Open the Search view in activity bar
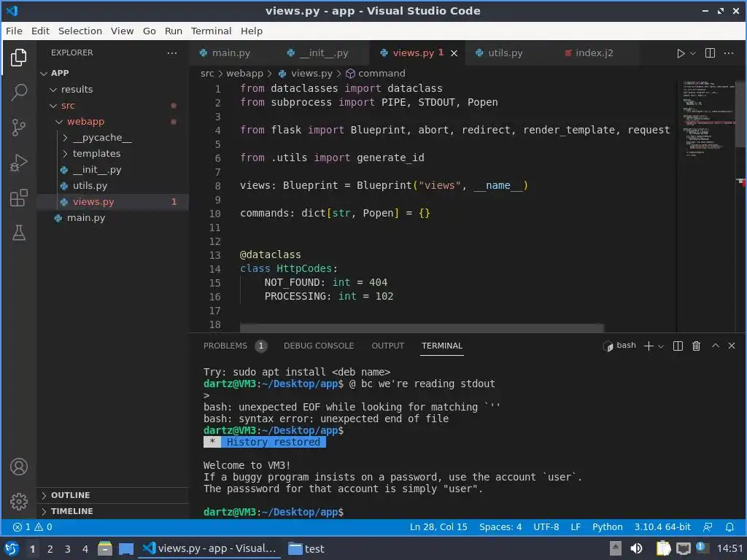Image resolution: width=747 pixels, height=560 pixels. coord(18,93)
